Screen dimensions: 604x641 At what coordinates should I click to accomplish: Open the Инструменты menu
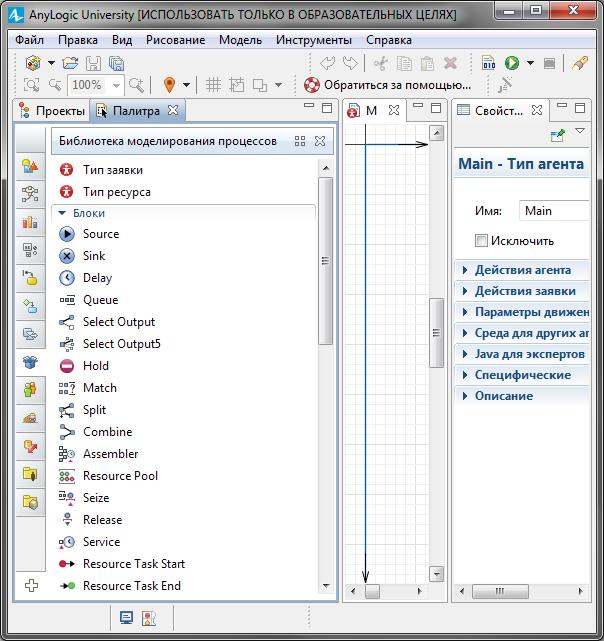pyautogui.click(x=314, y=40)
